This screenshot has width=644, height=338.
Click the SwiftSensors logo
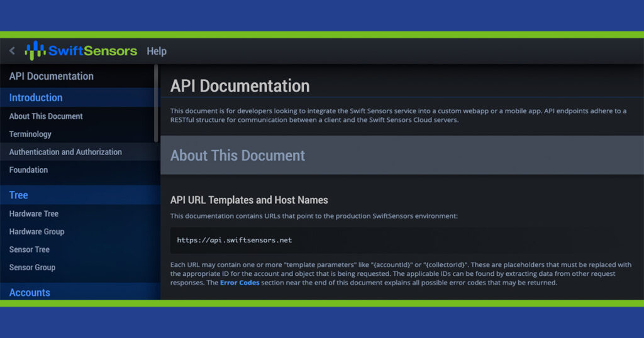tap(81, 50)
